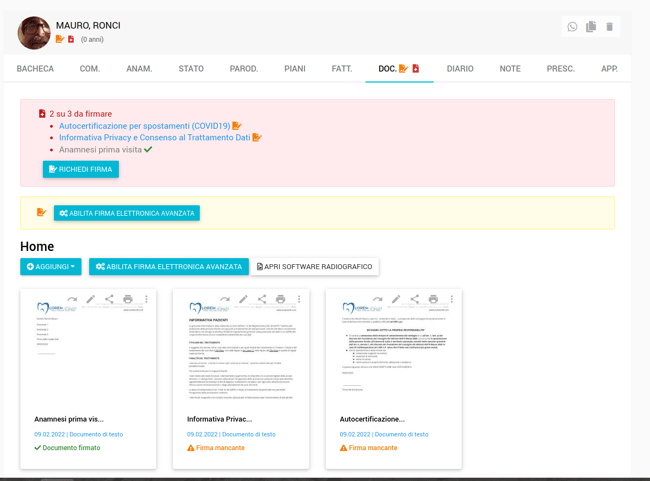
Task: Click edit pencil on Anamnesi prima visita card
Action: click(91, 299)
